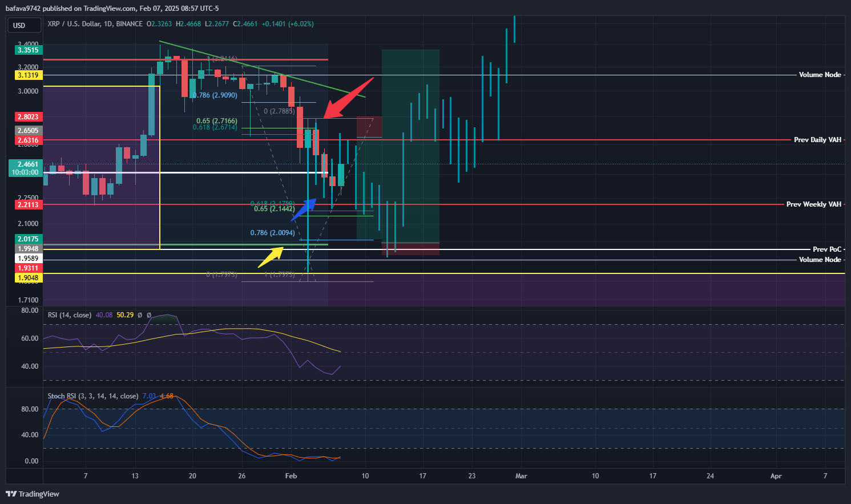Select the 2.6316 red price label
Screen dimensions: 851x504
pyautogui.click(x=28, y=140)
